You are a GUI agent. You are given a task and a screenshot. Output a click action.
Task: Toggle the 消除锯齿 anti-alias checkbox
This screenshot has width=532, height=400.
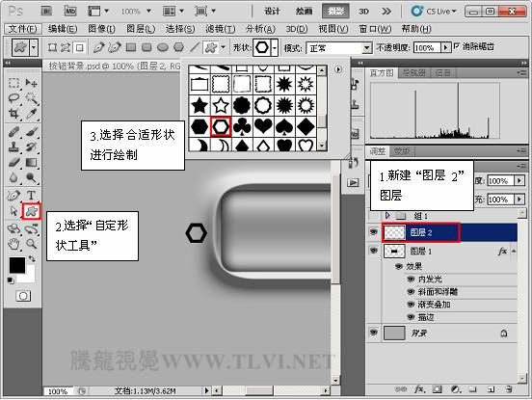457,46
